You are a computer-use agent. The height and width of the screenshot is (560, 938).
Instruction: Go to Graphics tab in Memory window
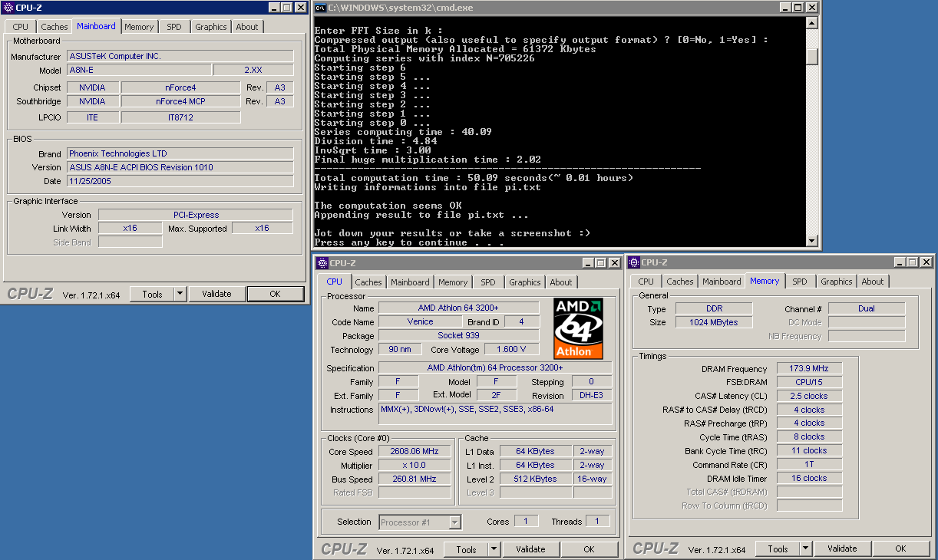point(837,282)
